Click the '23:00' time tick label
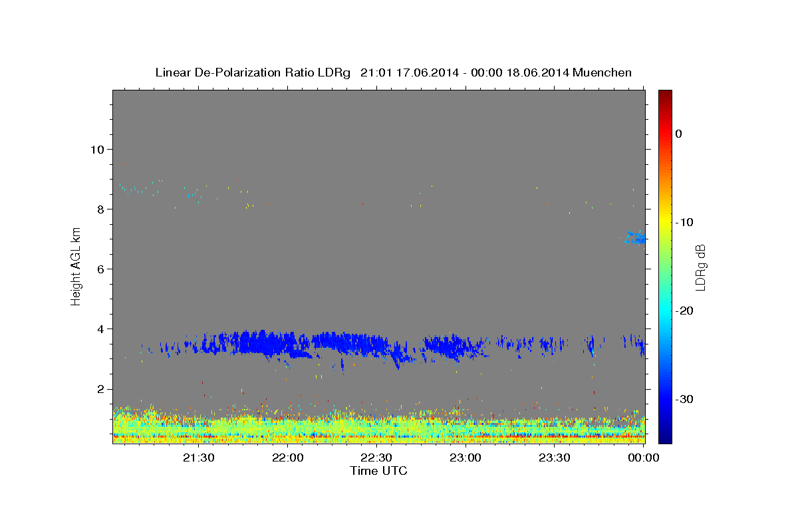The image size is (798, 532). 465,458
